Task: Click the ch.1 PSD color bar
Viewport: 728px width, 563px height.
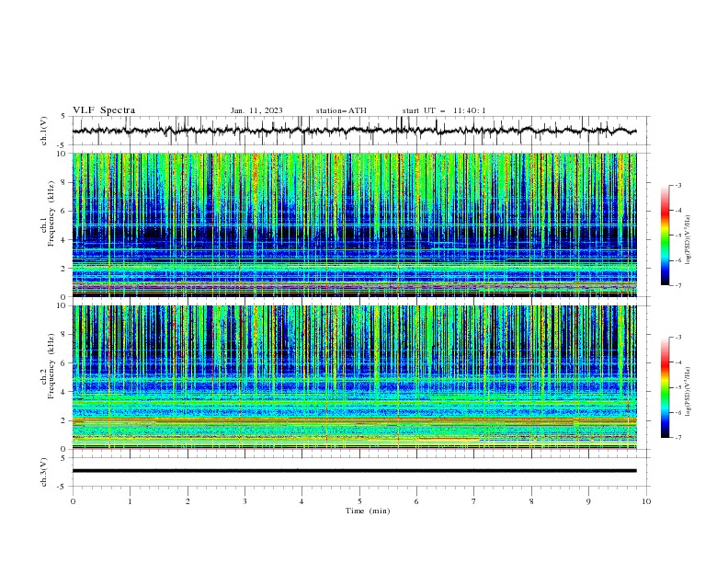Action: 665,236
